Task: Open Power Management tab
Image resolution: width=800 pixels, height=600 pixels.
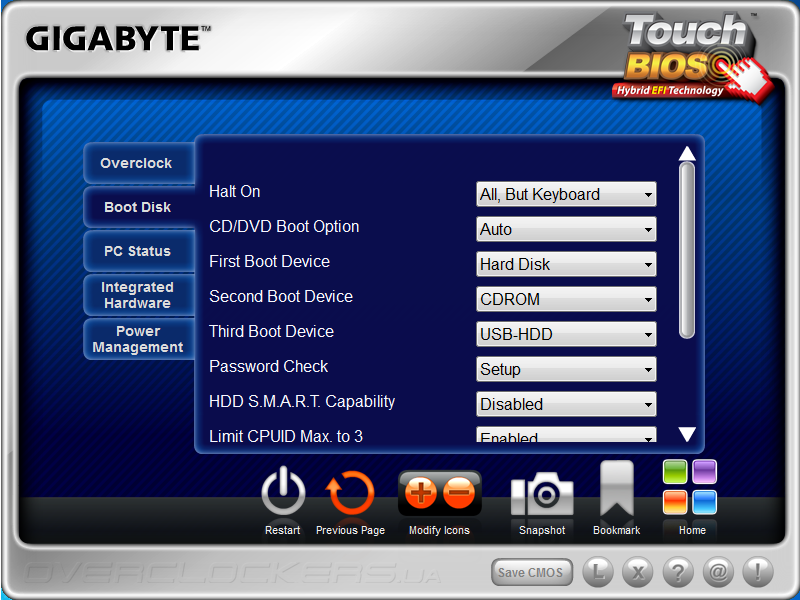Action: tap(139, 339)
